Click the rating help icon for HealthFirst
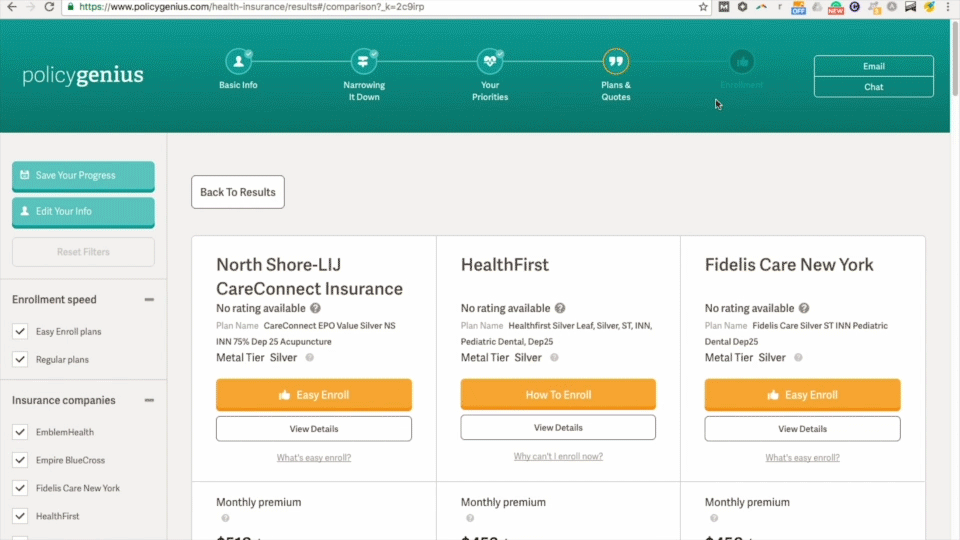 click(x=560, y=308)
